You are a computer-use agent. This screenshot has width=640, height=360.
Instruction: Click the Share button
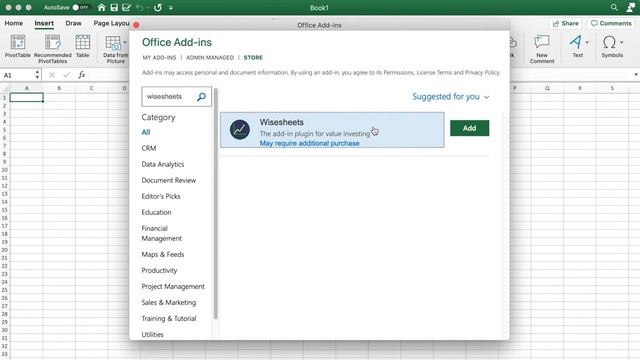click(x=565, y=24)
